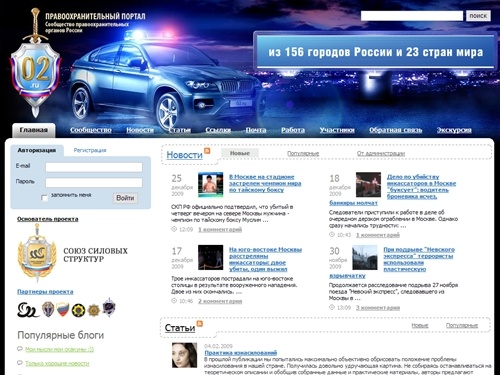Click the E-mail input field

[94, 167]
